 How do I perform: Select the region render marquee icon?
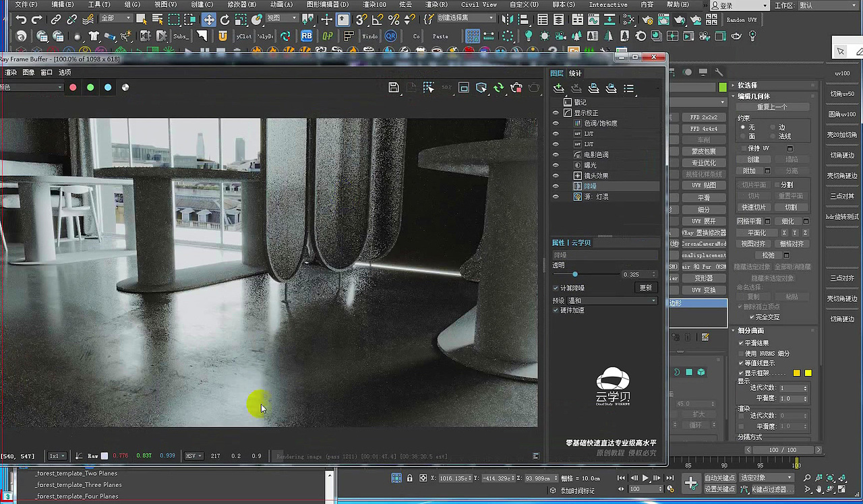pos(427,88)
